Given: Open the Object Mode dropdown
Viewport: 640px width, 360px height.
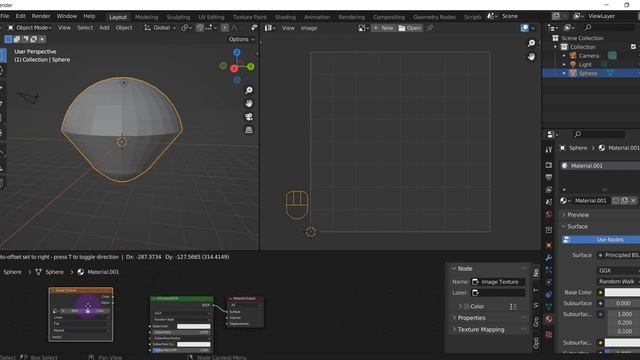Looking at the screenshot, I should [30, 28].
